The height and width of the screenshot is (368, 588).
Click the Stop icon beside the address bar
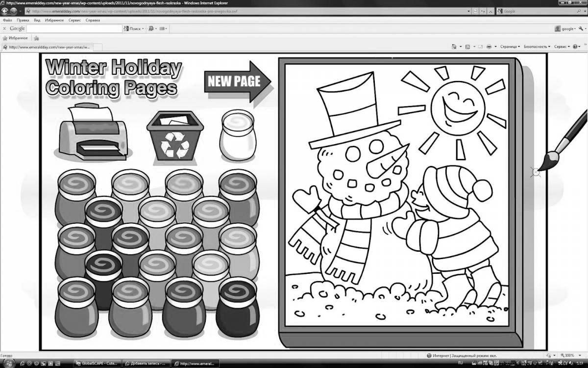(491, 11)
